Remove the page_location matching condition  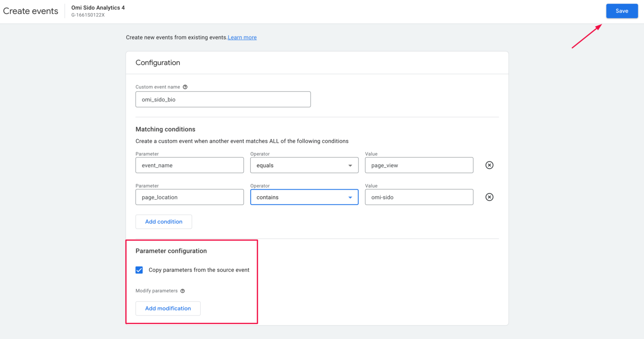489,197
